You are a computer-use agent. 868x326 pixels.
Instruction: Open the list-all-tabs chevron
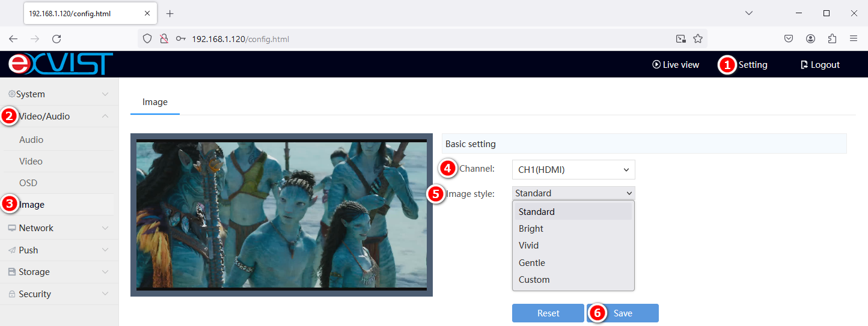748,13
